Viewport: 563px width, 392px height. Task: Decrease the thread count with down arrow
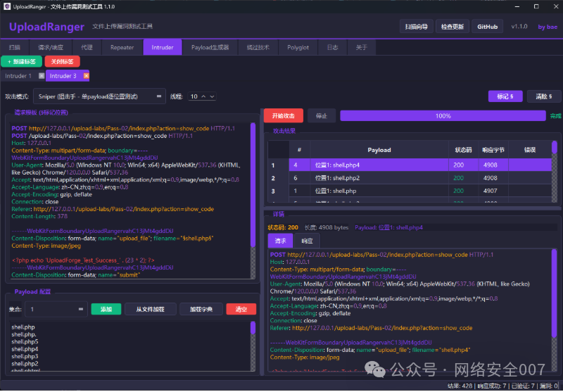212,96
